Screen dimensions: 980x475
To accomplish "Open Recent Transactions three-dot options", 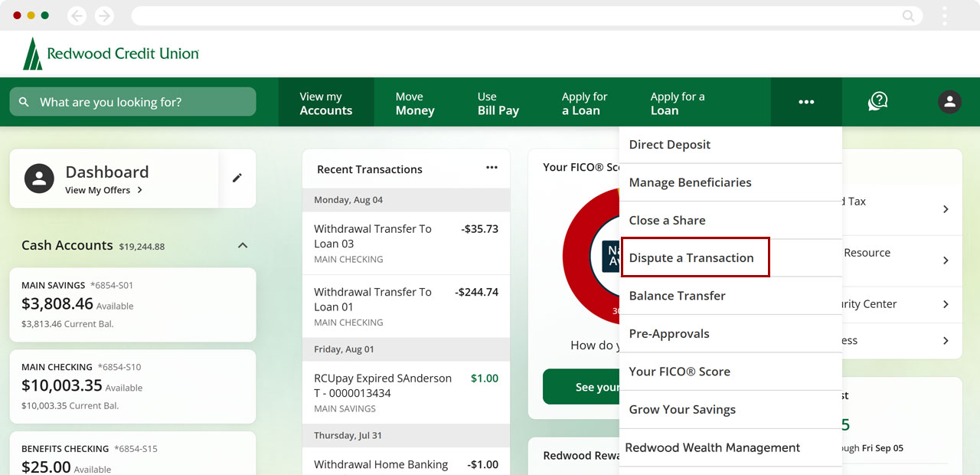I will tap(492, 169).
